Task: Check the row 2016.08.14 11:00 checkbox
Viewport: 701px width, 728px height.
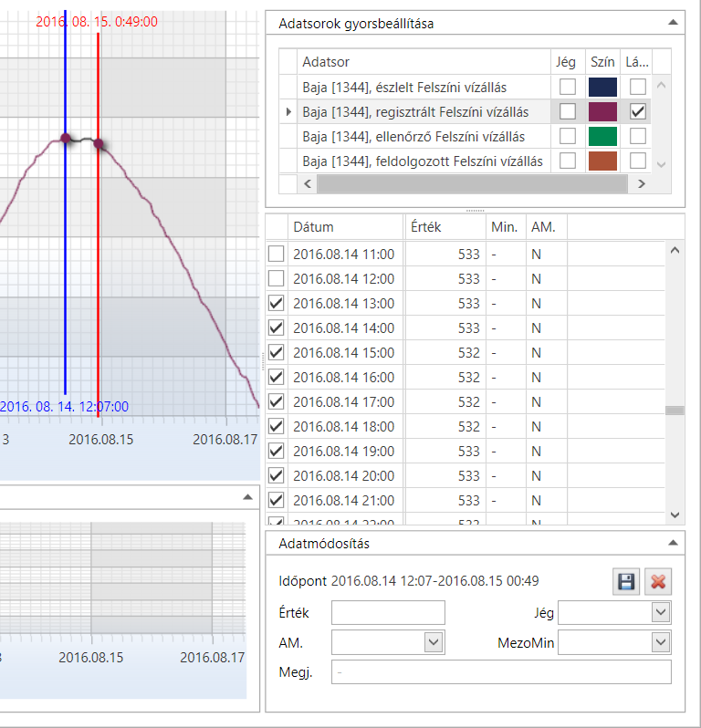Action: pos(276,254)
